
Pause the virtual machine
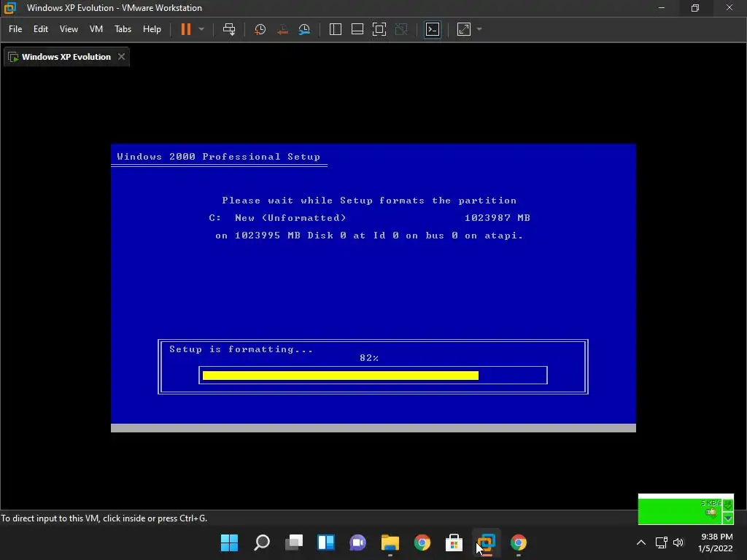[x=186, y=29]
